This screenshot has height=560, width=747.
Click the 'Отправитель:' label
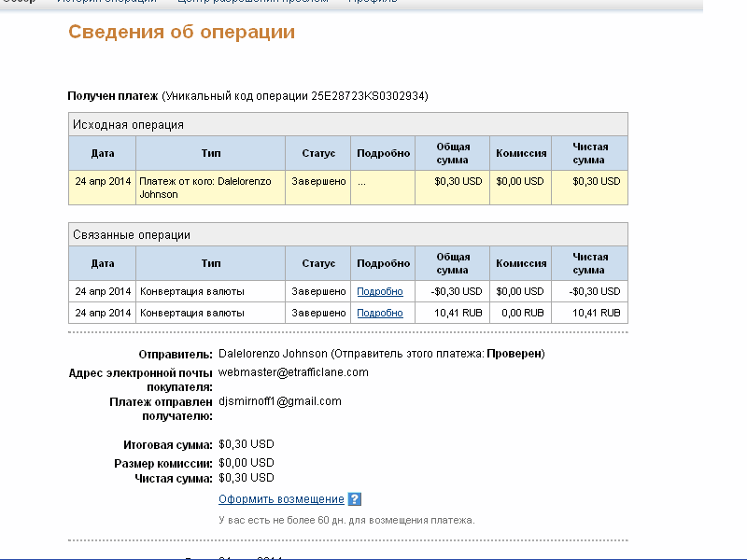176,355
